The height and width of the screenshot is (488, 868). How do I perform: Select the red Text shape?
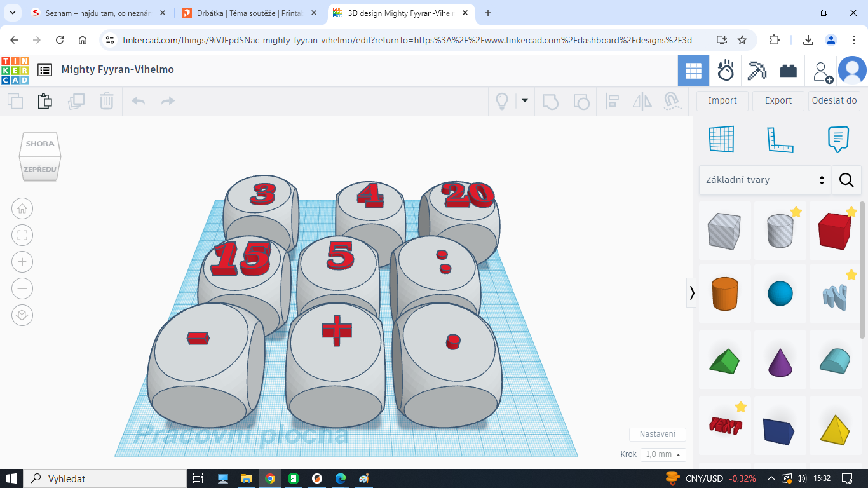[x=725, y=426]
